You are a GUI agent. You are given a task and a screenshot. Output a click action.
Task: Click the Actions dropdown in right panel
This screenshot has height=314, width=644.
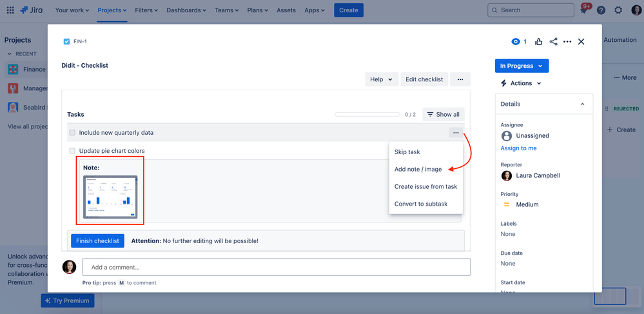coord(521,83)
